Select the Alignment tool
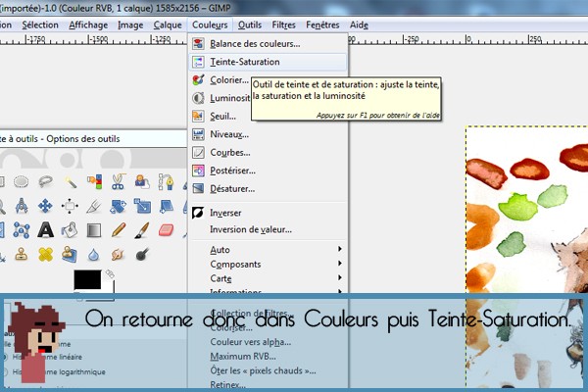The height and width of the screenshot is (392, 588). pos(70,206)
